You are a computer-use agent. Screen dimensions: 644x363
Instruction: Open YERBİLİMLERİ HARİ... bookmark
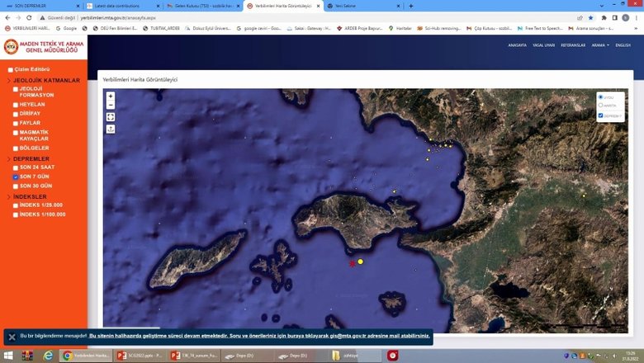point(27,29)
